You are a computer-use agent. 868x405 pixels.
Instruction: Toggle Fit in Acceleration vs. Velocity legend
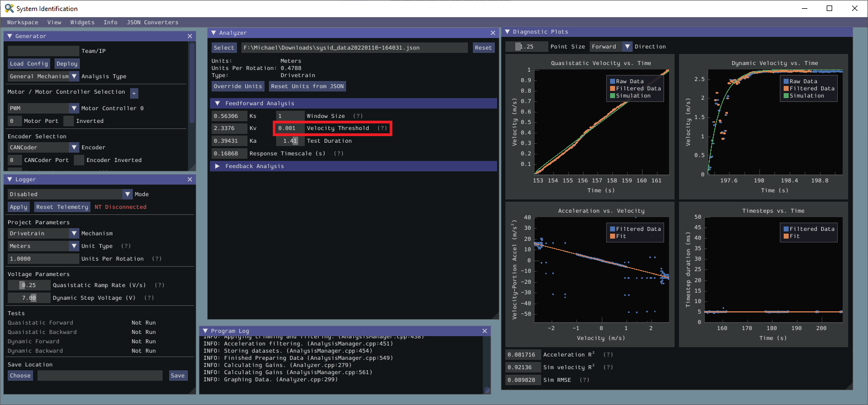point(618,236)
